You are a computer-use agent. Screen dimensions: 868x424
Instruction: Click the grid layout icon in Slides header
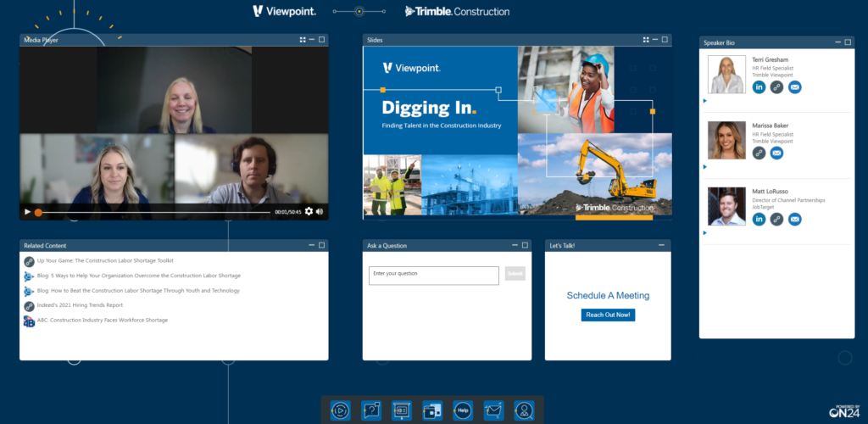point(646,40)
